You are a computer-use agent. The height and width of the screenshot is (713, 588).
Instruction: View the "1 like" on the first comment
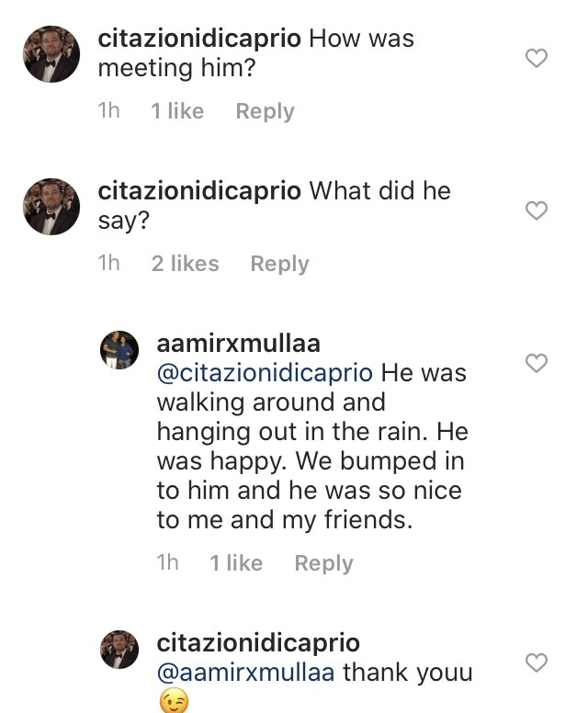pyautogui.click(x=177, y=111)
